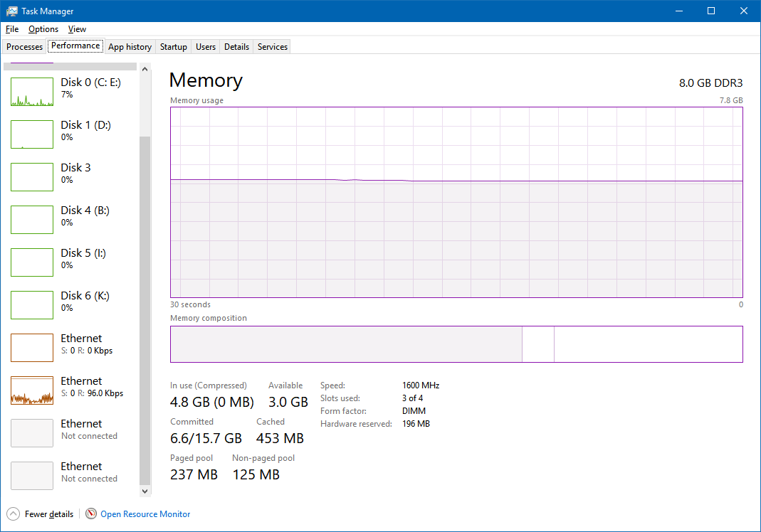Open the File menu
761x532 pixels.
tap(12, 29)
